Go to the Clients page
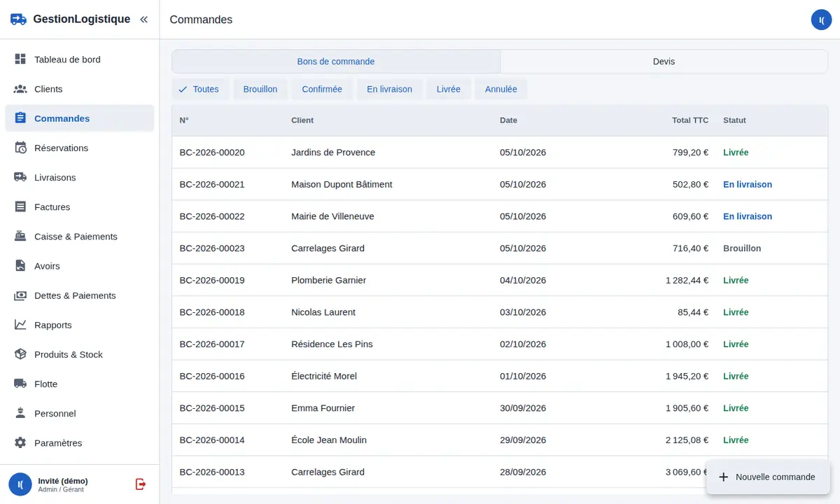 click(x=80, y=89)
